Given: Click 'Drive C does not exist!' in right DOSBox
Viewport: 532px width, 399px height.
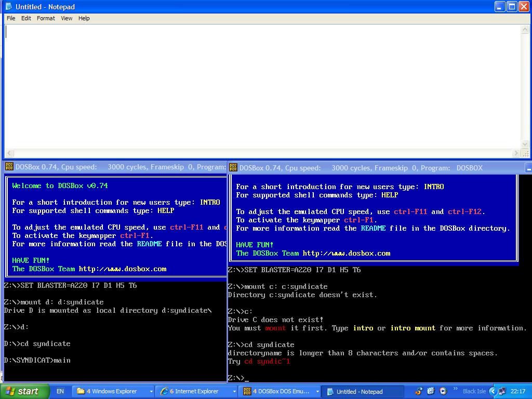Looking at the screenshot, I should point(275,320).
